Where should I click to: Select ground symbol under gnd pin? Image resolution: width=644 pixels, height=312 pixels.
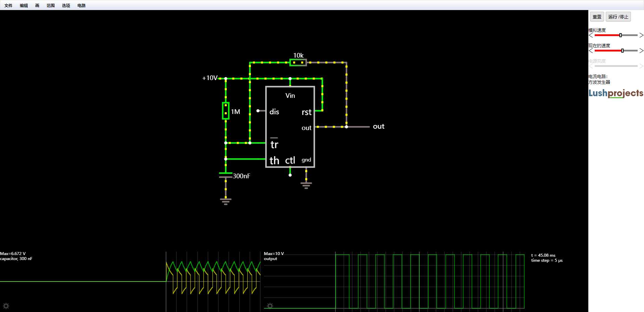point(306,185)
